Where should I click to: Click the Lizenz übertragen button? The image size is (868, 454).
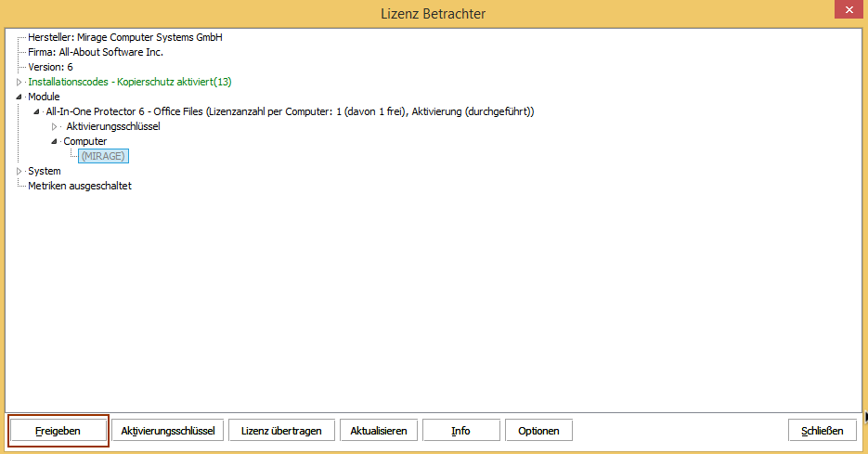click(280, 431)
